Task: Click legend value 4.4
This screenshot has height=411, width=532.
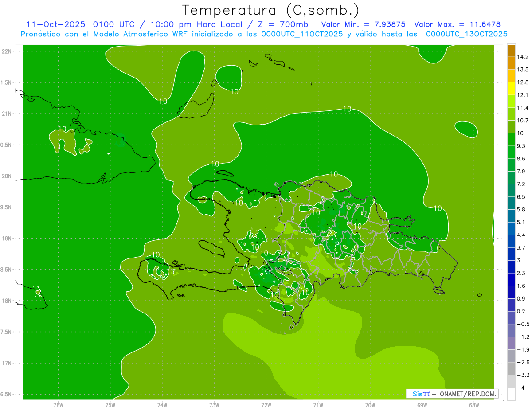Action: pyautogui.click(x=521, y=235)
